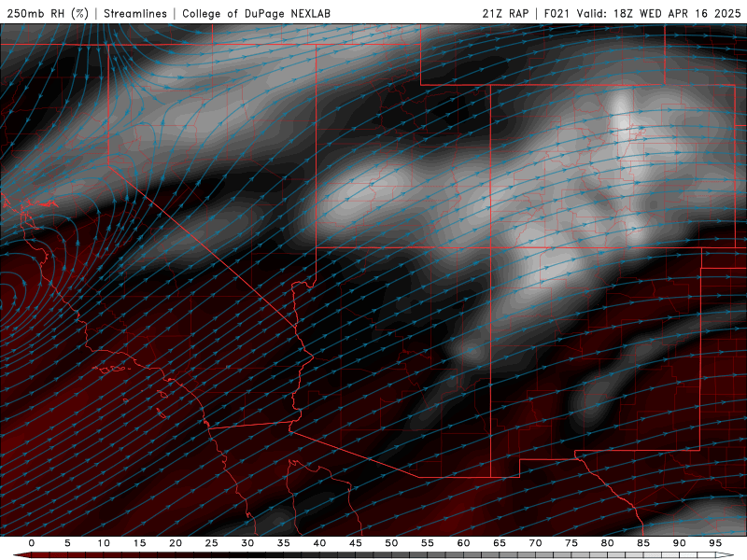Click the color scale label "5"
Screen dimensions: 747x560
coord(67,543)
